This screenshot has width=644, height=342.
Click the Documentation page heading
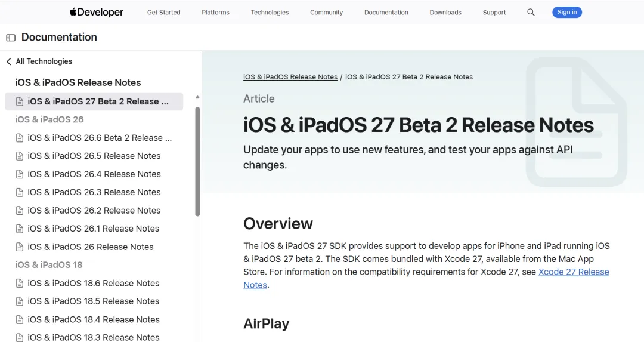[x=59, y=38]
